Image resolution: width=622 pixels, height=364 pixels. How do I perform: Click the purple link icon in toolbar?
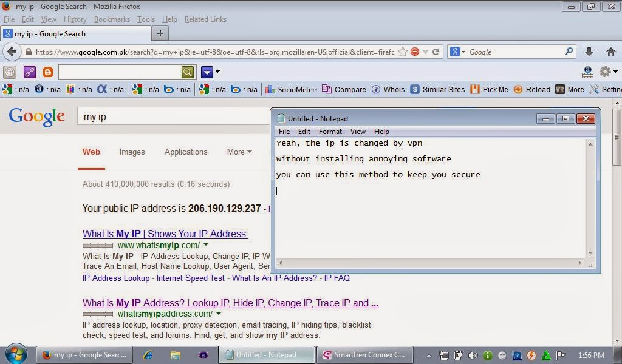click(x=29, y=72)
